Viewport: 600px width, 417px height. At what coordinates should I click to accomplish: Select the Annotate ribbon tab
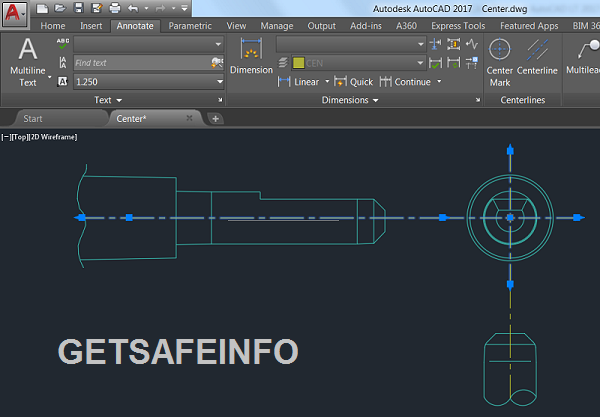(x=135, y=26)
